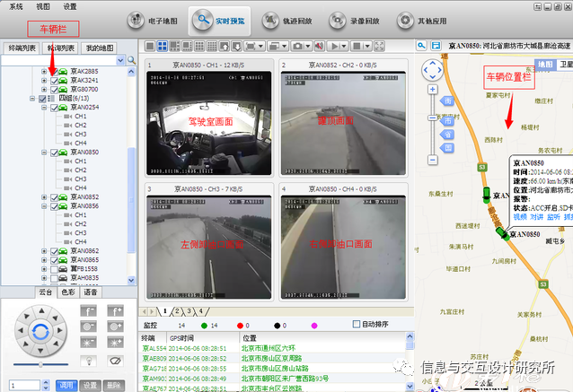Click the PTZ wiper icon
Viewport: 573px width, 392px height.
point(116,361)
